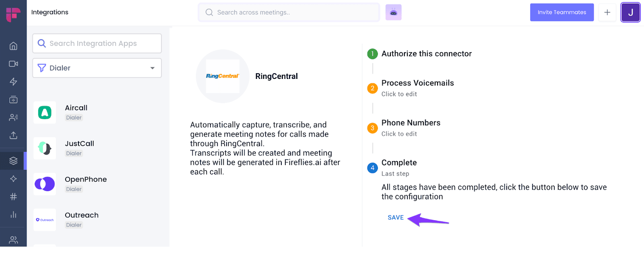Expand the Dialer category filter dropdown
Image resolution: width=644 pixels, height=256 pixels.
point(97,68)
